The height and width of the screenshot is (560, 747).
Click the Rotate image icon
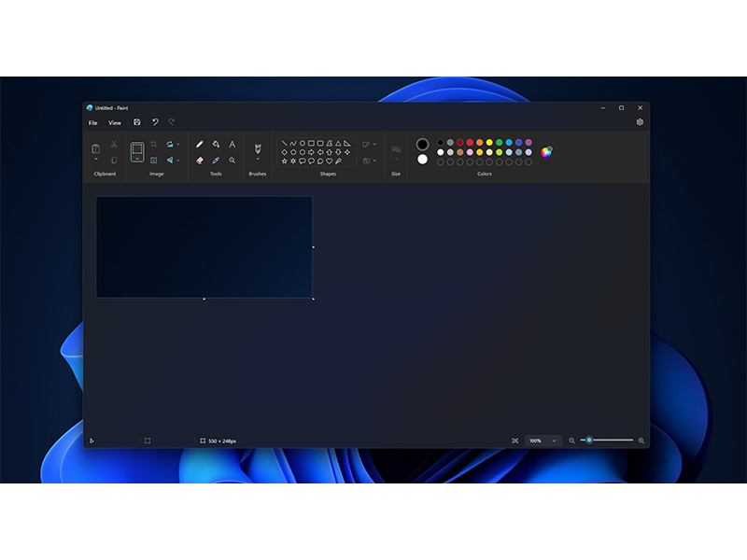[x=170, y=144]
